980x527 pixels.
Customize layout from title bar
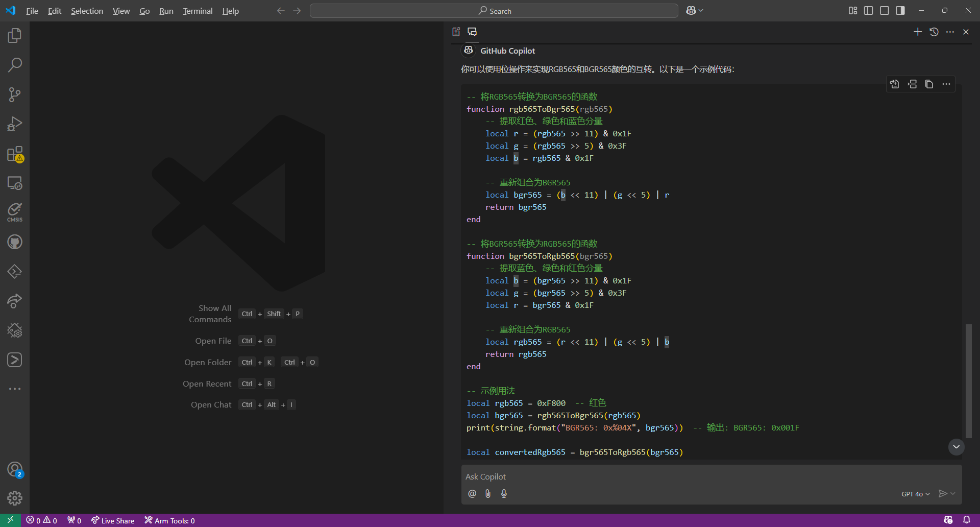pyautogui.click(x=853, y=11)
